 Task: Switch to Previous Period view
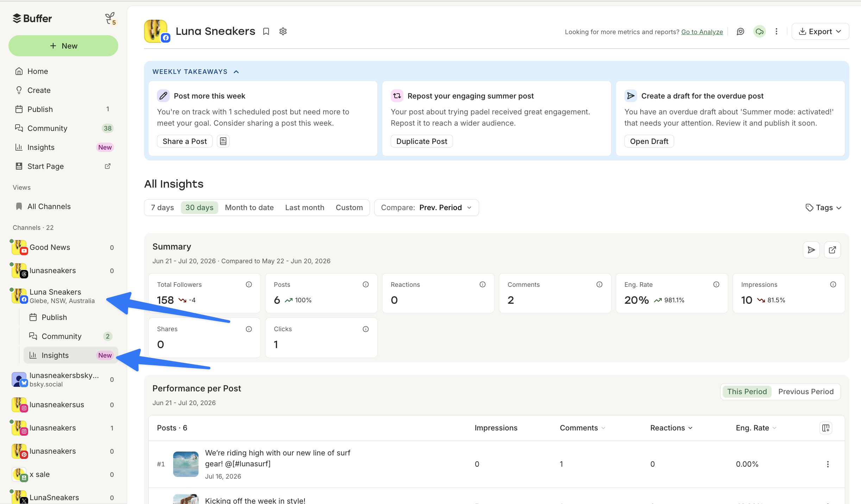806,392
